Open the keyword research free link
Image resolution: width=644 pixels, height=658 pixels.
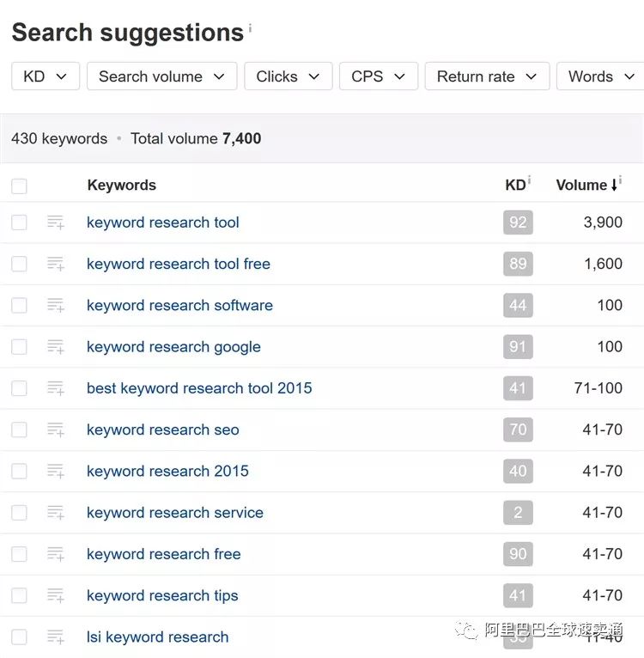point(163,554)
